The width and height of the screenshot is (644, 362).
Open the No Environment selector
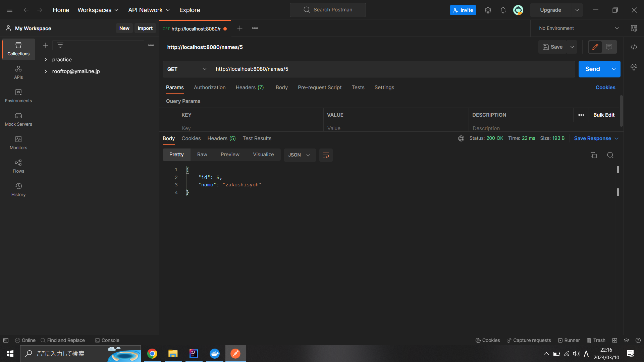[576, 28]
